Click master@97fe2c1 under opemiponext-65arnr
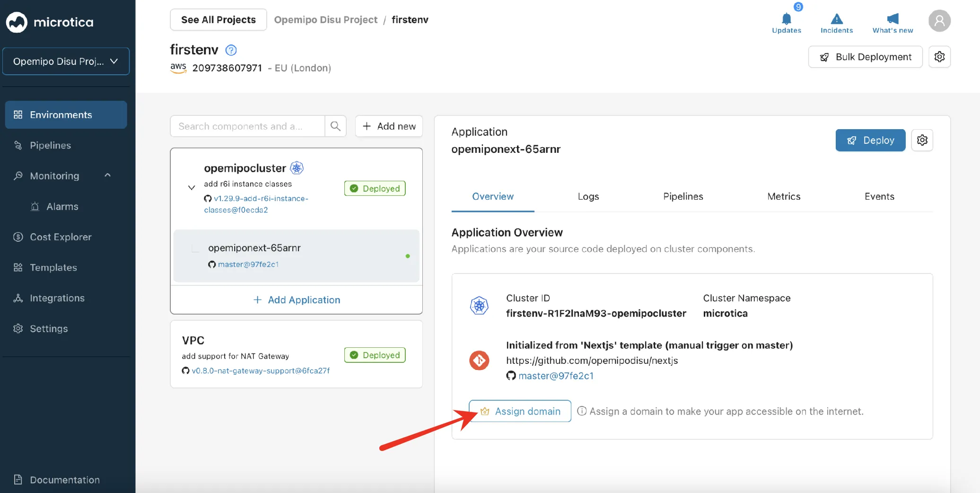Image resolution: width=980 pixels, height=493 pixels. [248, 264]
